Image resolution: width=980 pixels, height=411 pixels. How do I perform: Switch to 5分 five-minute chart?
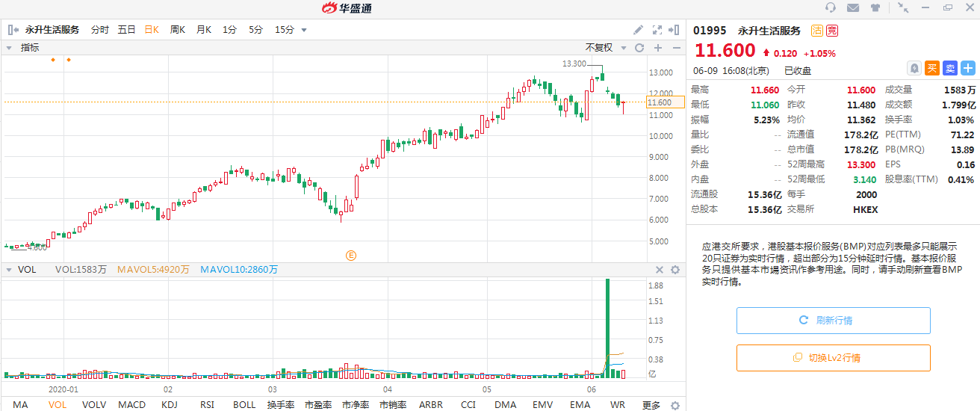point(255,30)
